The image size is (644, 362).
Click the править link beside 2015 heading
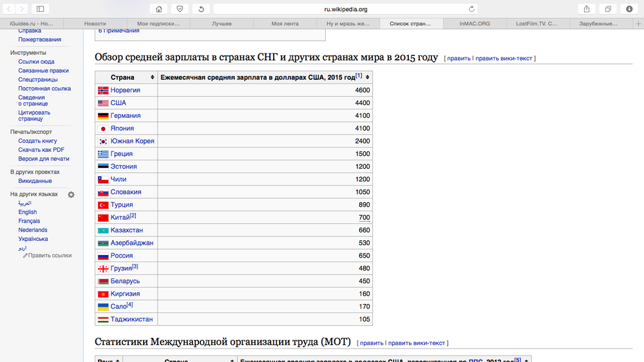click(459, 58)
